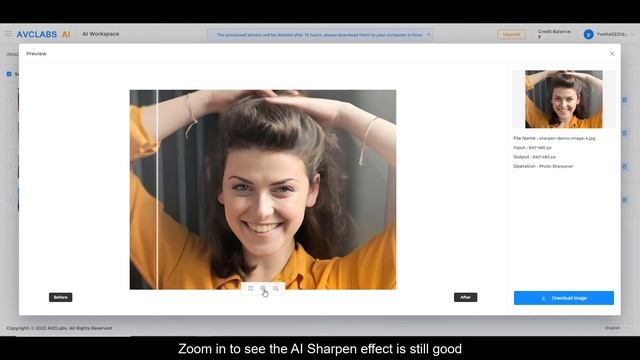Click the Before label button
The width and height of the screenshot is (640, 360).
pyautogui.click(x=60, y=297)
